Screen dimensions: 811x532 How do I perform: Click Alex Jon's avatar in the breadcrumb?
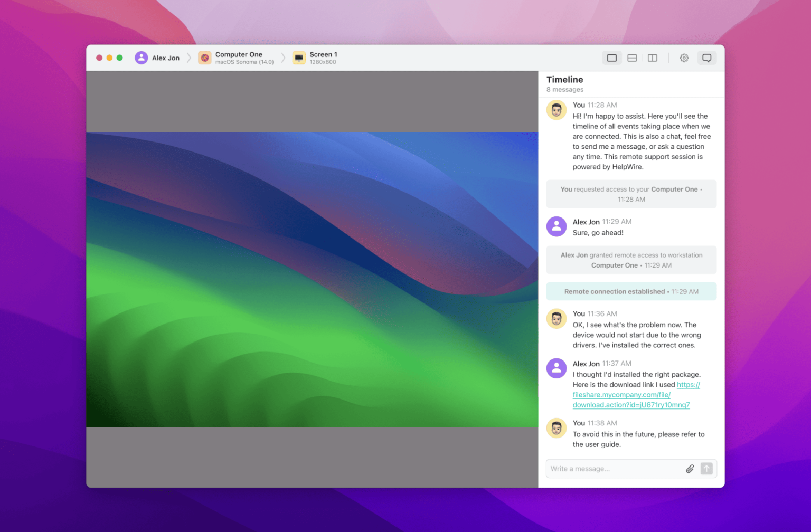coord(141,58)
